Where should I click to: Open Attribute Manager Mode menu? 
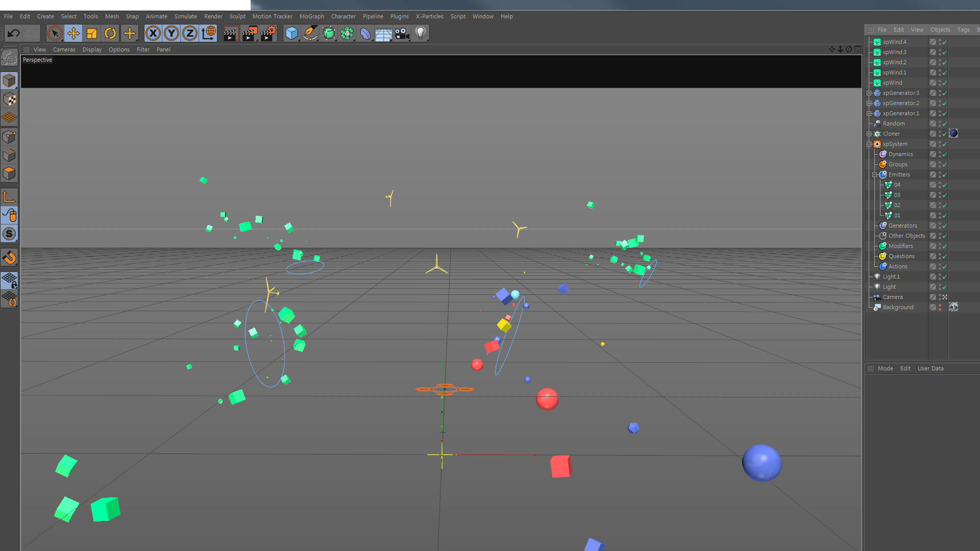[x=885, y=368]
